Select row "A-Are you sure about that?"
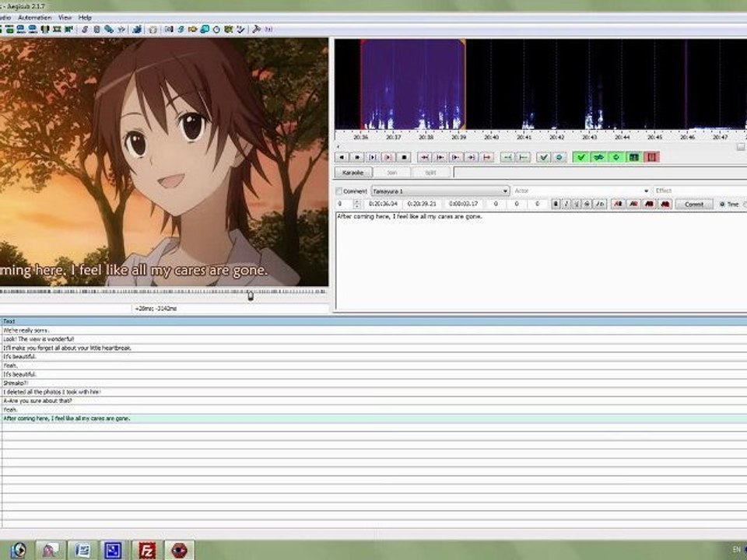Image resolution: width=747 pixels, height=560 pixels. [x=373, y=401]
